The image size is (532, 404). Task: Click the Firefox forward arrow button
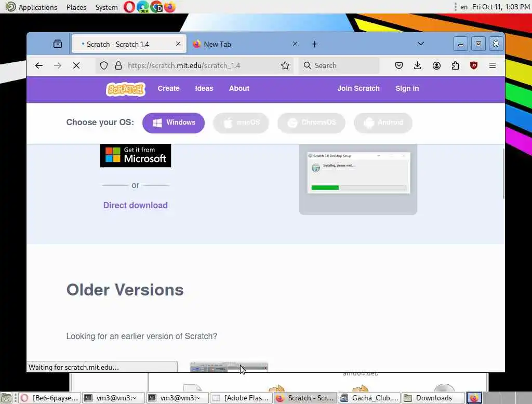coord(58,65)
